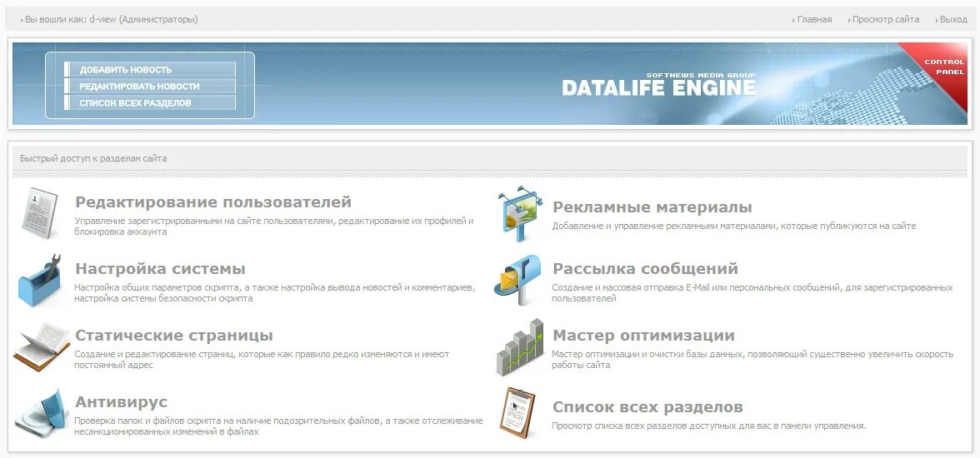Click the user management description text
The height and width of the screenshot is (458, 980).
(274, 227)
